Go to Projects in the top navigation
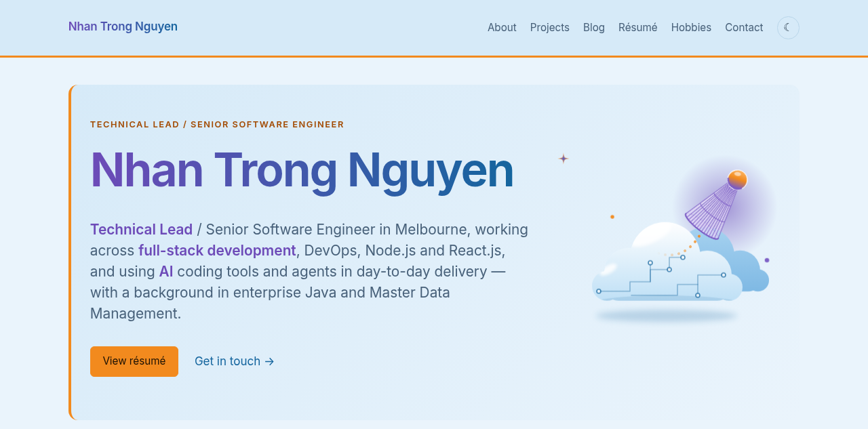 [x=550, y=28]
